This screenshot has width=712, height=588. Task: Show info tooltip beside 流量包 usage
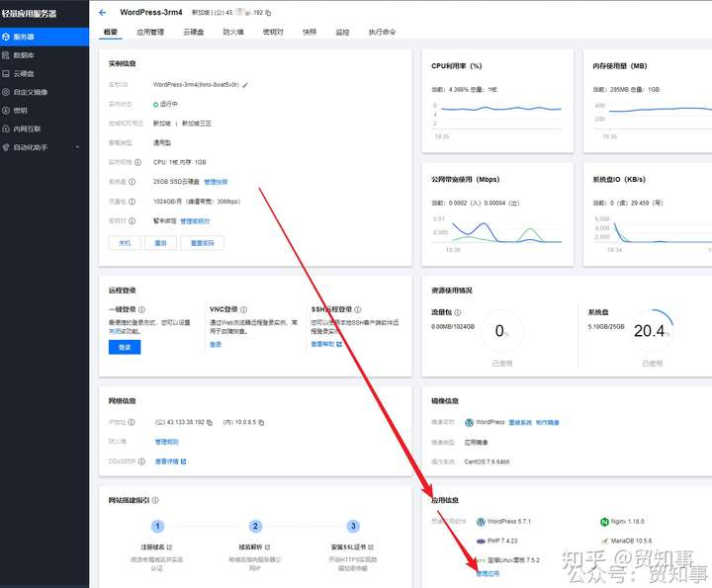(458, 312)
